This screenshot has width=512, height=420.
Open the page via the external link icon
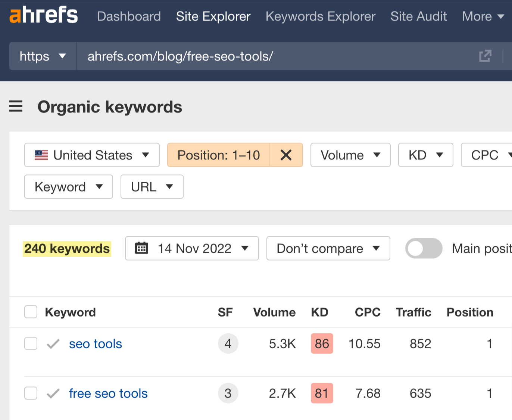point(485,56)
